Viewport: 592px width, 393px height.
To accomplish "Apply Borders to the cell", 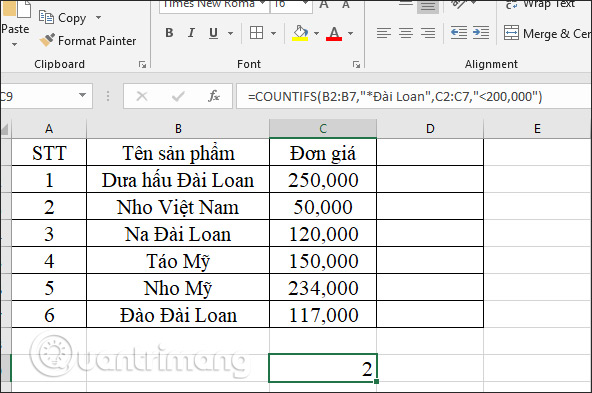I will pos(256,33).
